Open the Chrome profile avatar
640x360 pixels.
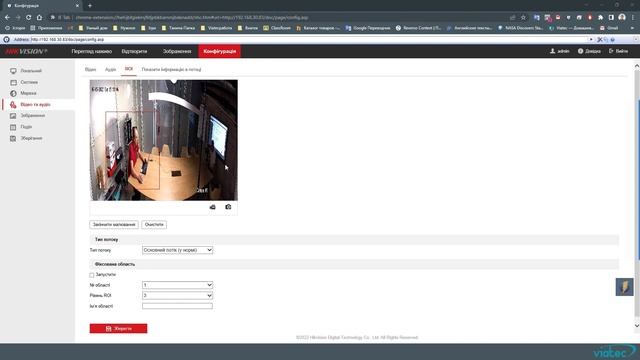622,17
